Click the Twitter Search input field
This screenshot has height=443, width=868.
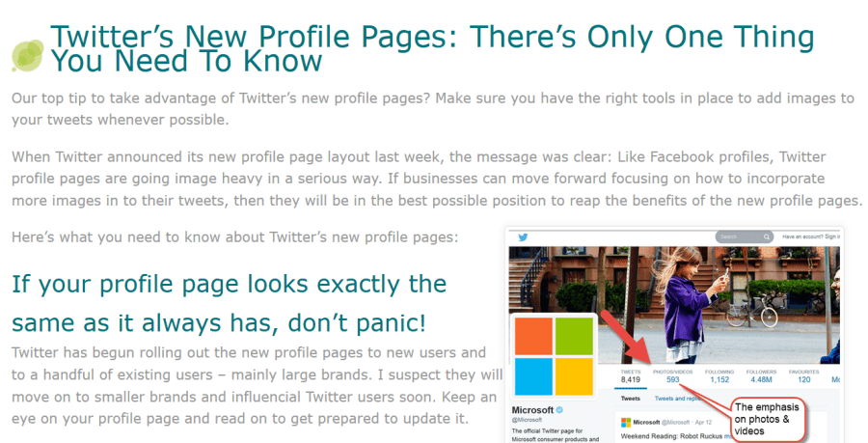coord(738,236)
